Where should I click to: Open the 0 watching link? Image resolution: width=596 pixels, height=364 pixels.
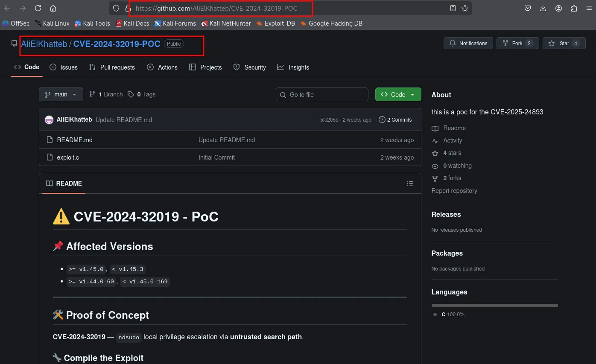click(x=452, y=166)
